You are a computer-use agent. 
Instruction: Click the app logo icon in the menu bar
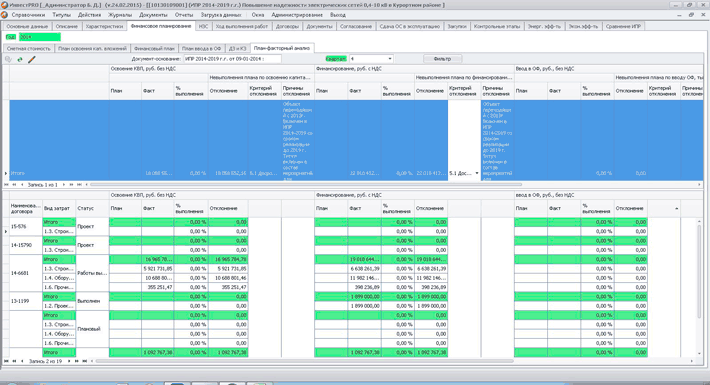coord(5,15)
